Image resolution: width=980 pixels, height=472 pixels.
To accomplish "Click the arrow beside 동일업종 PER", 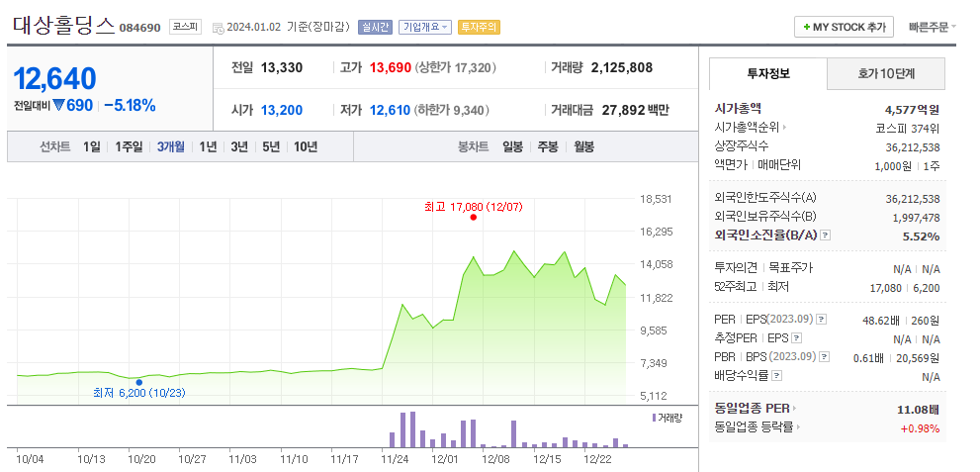I will click(794, 409).
